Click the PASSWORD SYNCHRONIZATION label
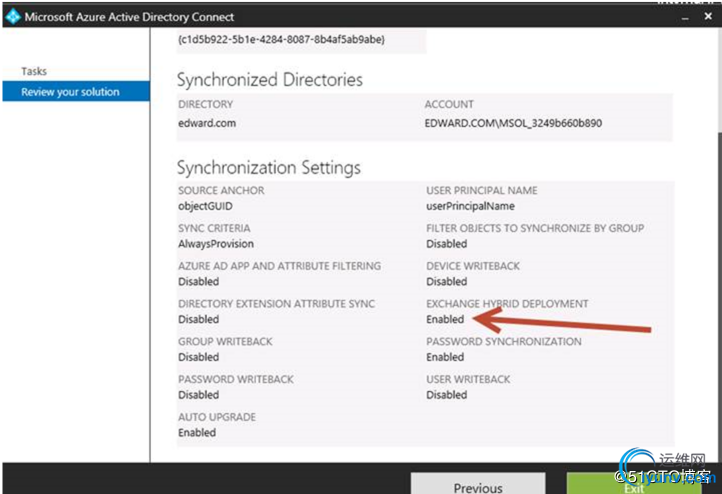This screenshot has width=722, height=494. [504, 342]
